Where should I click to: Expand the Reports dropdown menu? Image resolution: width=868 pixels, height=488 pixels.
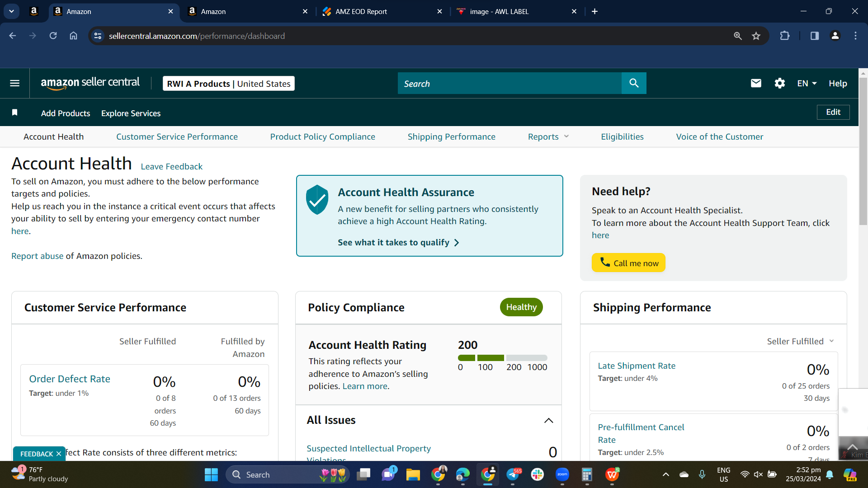tap(548, 136)
